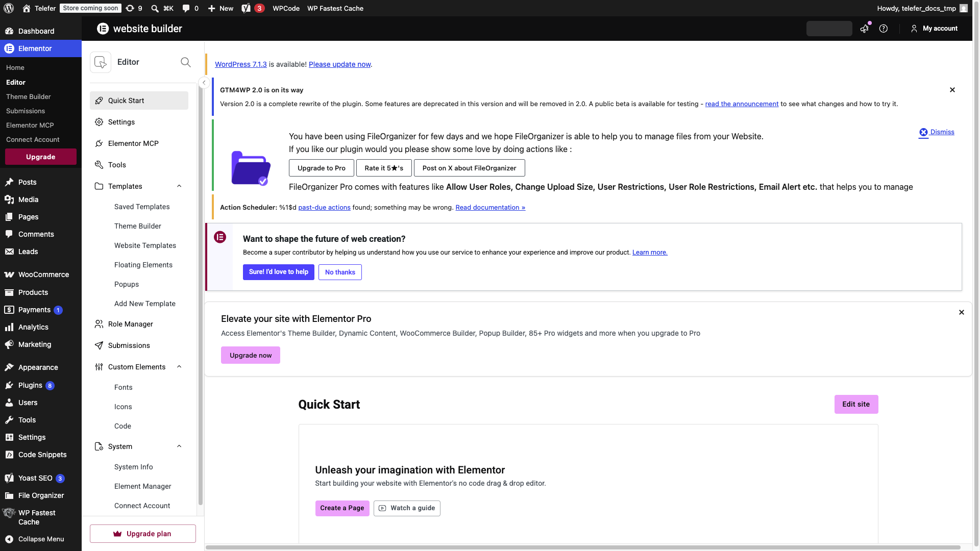Click the Upgrade plan button with crown
Image resolution: width=980 pixels, height=551 pixels.
(x=143, y=534)
